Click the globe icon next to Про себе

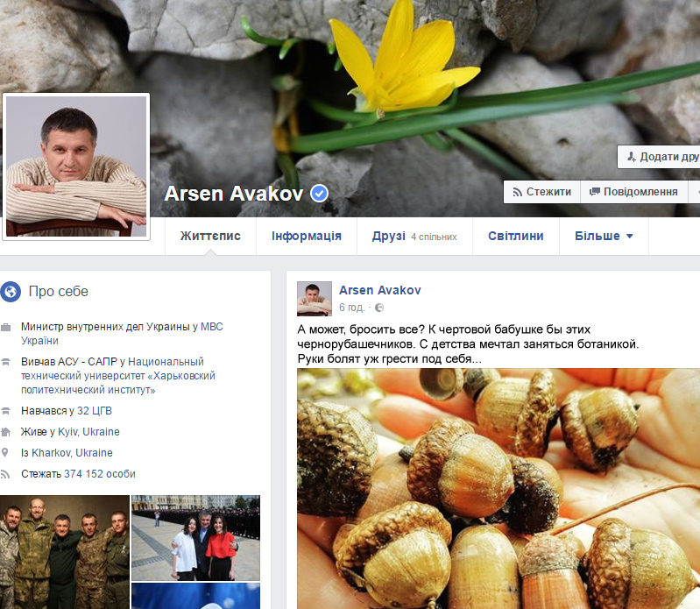tap(11, 292)
